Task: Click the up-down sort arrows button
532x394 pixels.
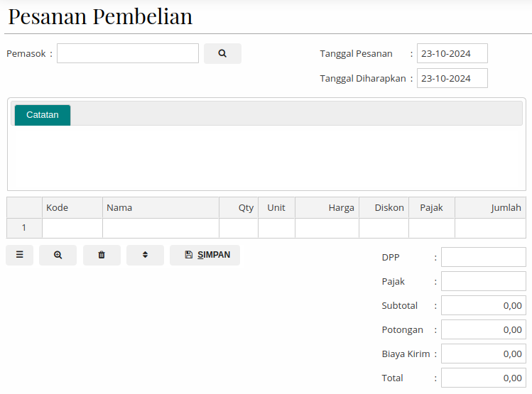Action: coord(145,255)
